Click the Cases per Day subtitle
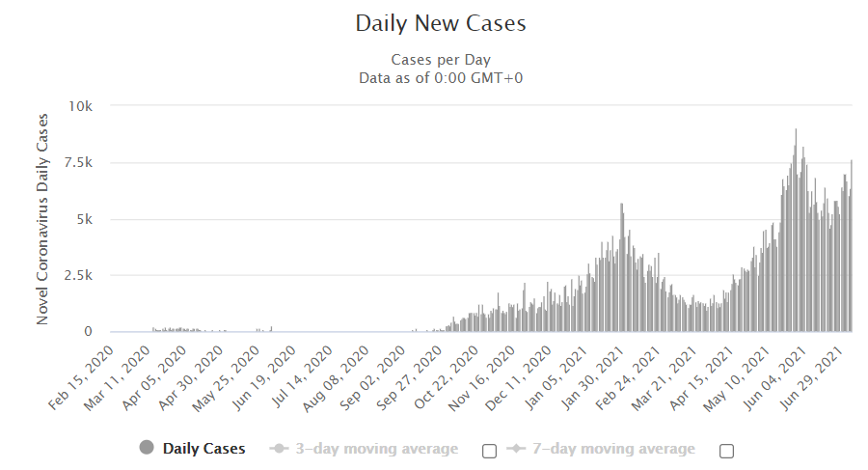868x470 pixels. 441,60
